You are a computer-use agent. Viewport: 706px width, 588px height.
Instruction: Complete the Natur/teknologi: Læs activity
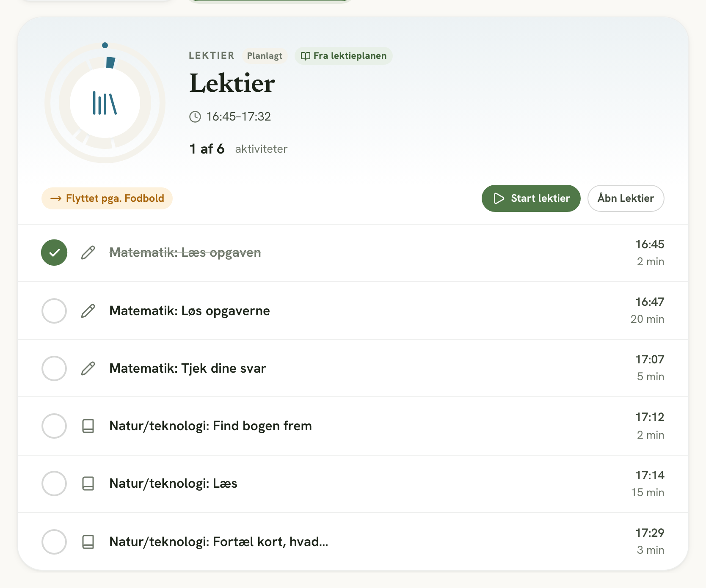coord(54,484)
